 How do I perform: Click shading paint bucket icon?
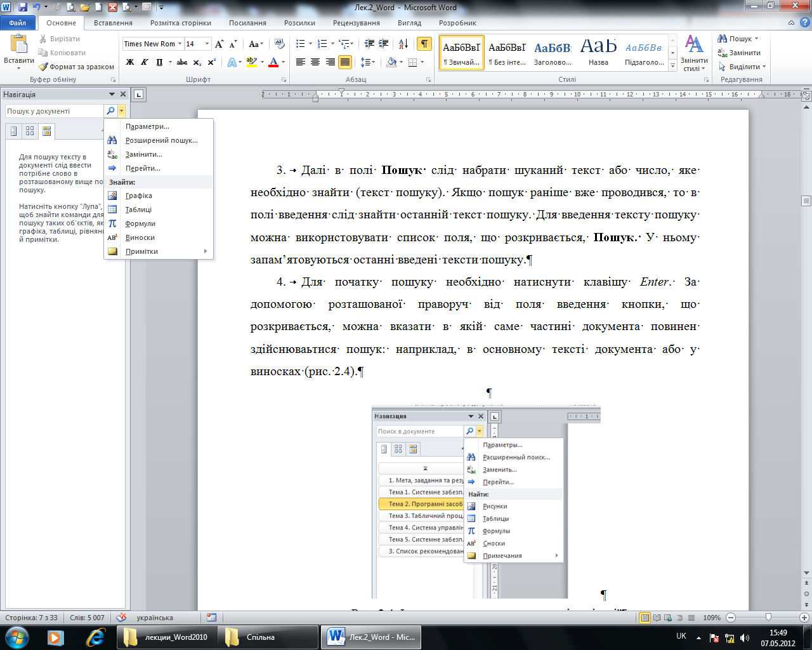pyautogui.click(x=391, y=62)
